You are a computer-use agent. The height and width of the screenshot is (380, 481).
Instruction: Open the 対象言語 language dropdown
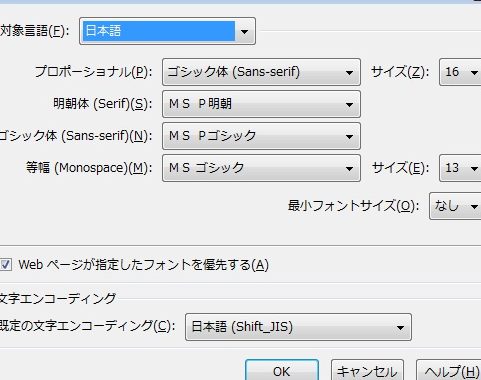167,31
